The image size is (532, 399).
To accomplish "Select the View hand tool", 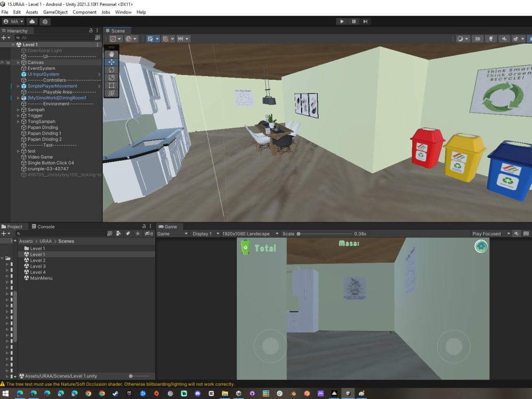I will (111, 54).
